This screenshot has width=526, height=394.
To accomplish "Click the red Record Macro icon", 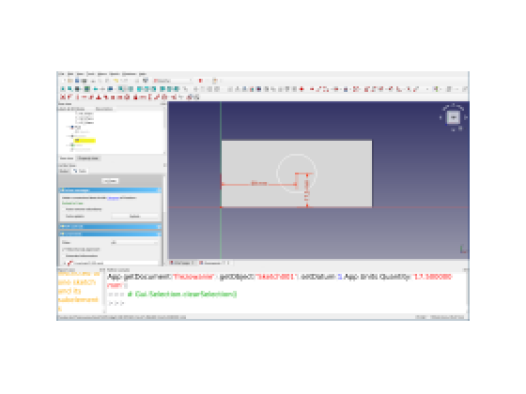I will (x=201, y=81).
